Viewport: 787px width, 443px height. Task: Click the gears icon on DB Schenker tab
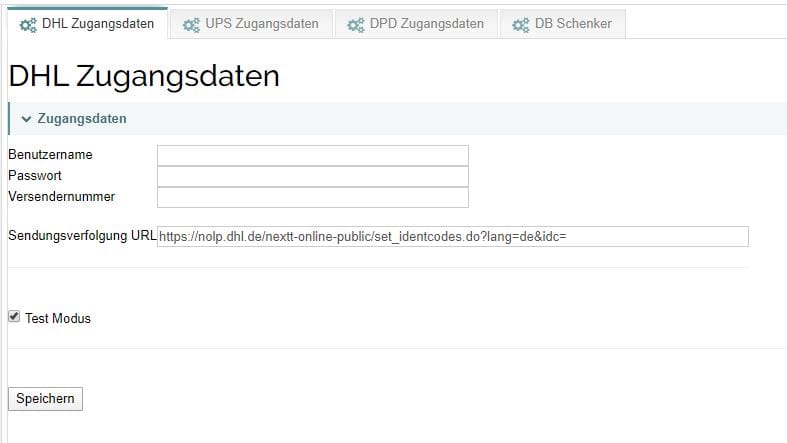pyautogui.click(x=521, y=25)
